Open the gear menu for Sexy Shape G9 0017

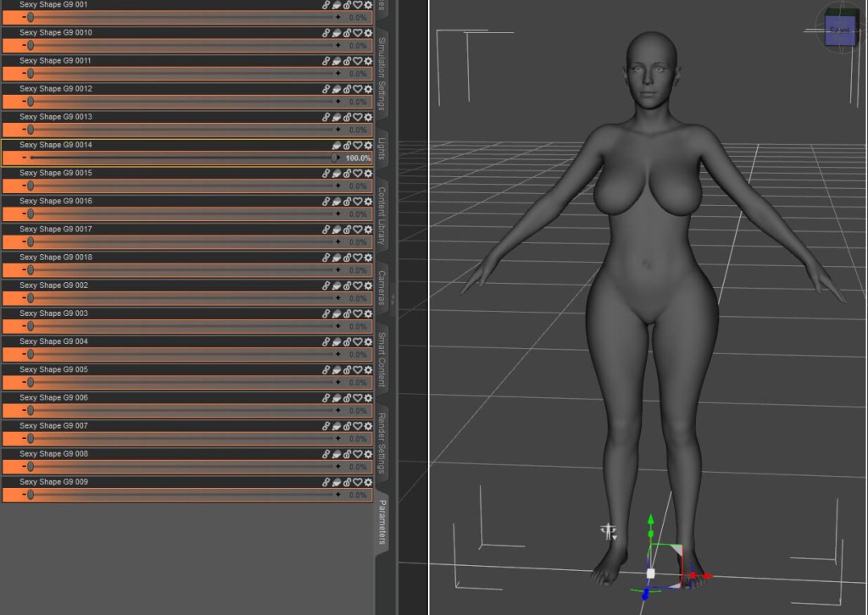(x=368, y=230)
